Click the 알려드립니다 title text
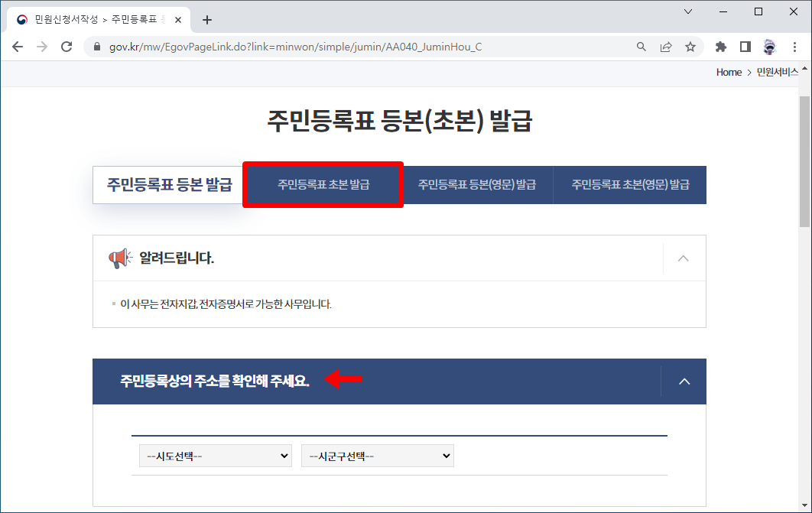This screenshot has height=513, width=812. click(177, 258)
